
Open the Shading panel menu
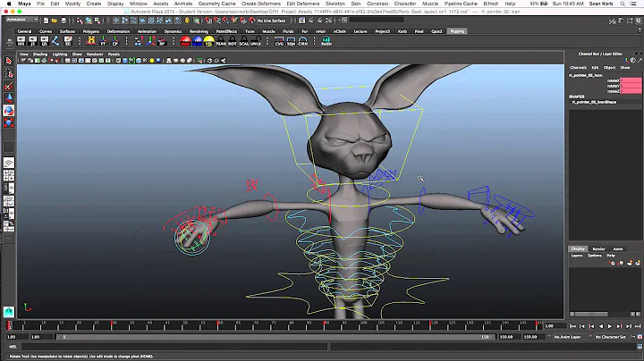tap(40, 55)
